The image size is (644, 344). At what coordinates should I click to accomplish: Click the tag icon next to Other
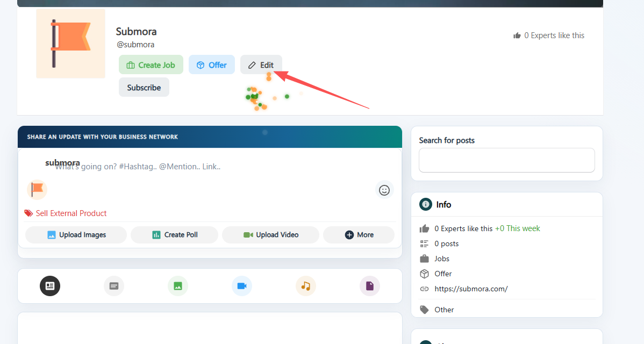coord(424,310)
